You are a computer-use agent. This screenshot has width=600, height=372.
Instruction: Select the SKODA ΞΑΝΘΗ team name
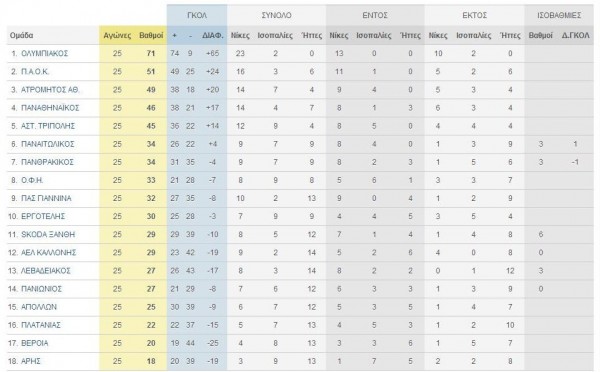(48, 234)
